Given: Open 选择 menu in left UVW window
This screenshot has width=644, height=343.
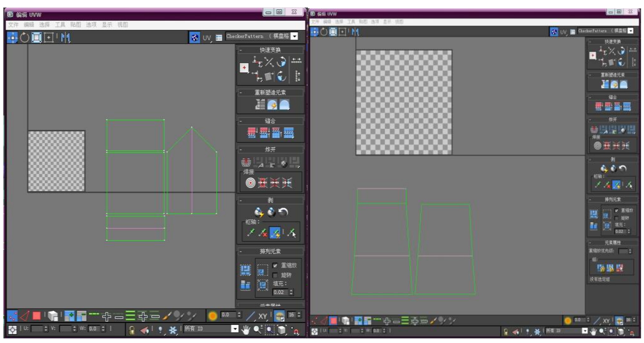Looking at the screenshot, I should click(x=44, y=25).
